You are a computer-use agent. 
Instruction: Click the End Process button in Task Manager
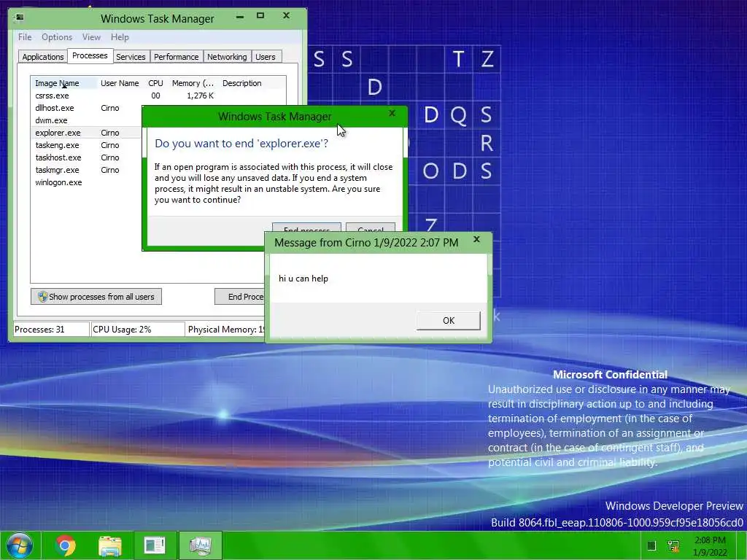pyautogui.click(x=239, y=297)
